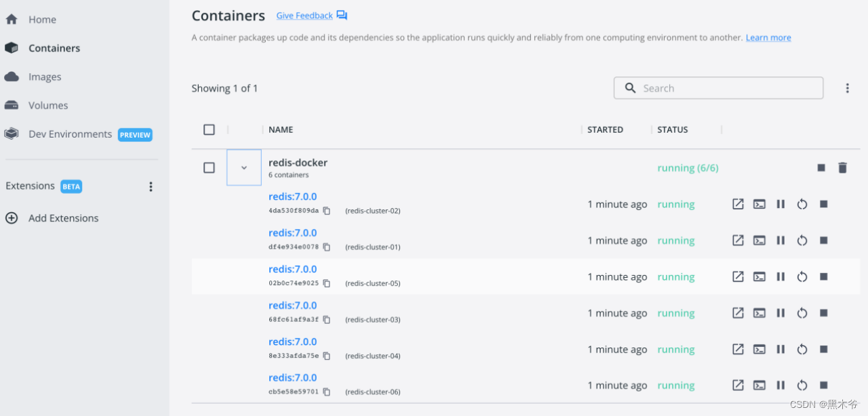868x416 pixels.
Task: Open the list view options menu
Action: pyautogui.click(x=847, y=87)
